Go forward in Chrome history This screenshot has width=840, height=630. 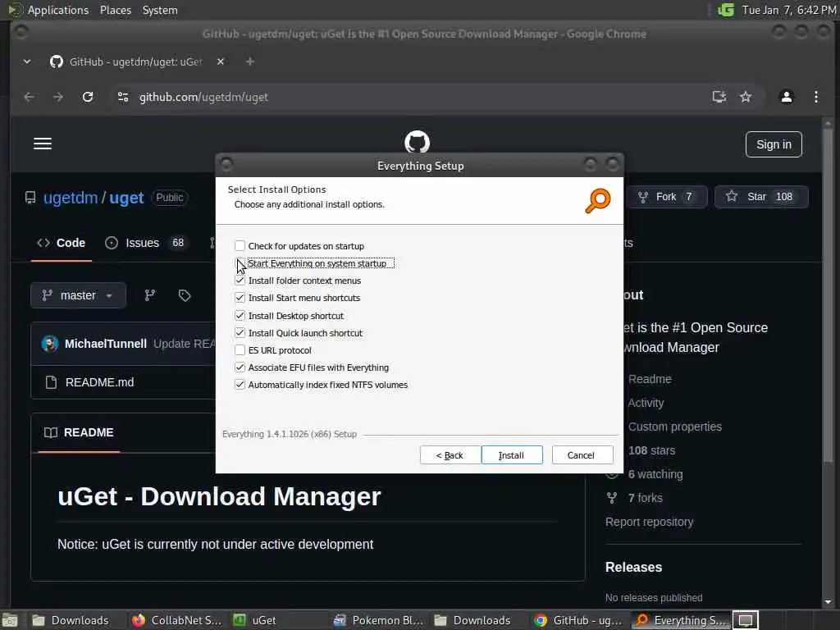click(x=58, y=97)
